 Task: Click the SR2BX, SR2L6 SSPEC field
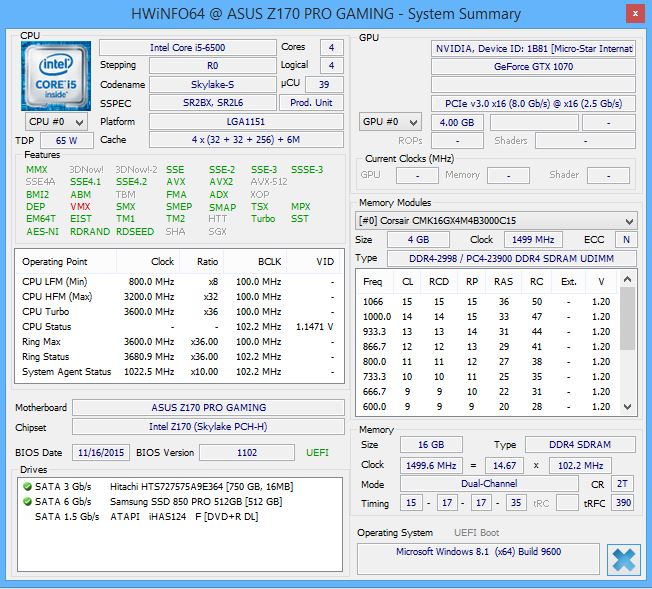[x=212, y=103]
